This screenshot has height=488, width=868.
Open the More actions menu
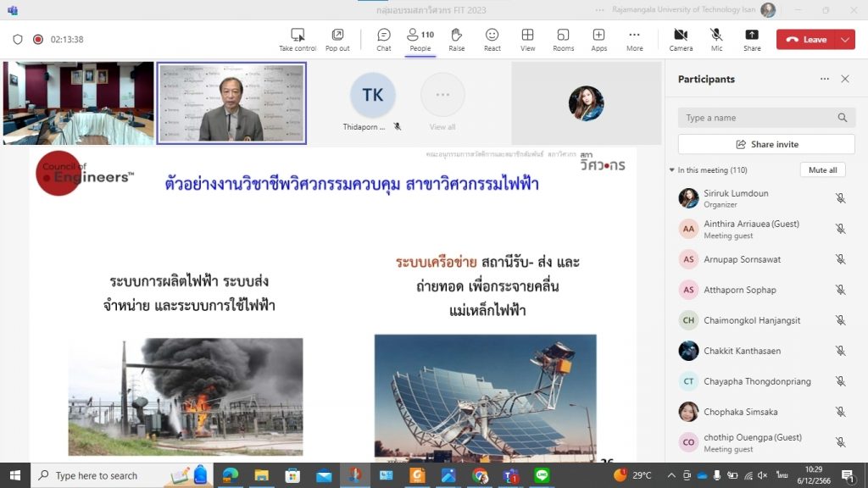(x=634, y=39)
